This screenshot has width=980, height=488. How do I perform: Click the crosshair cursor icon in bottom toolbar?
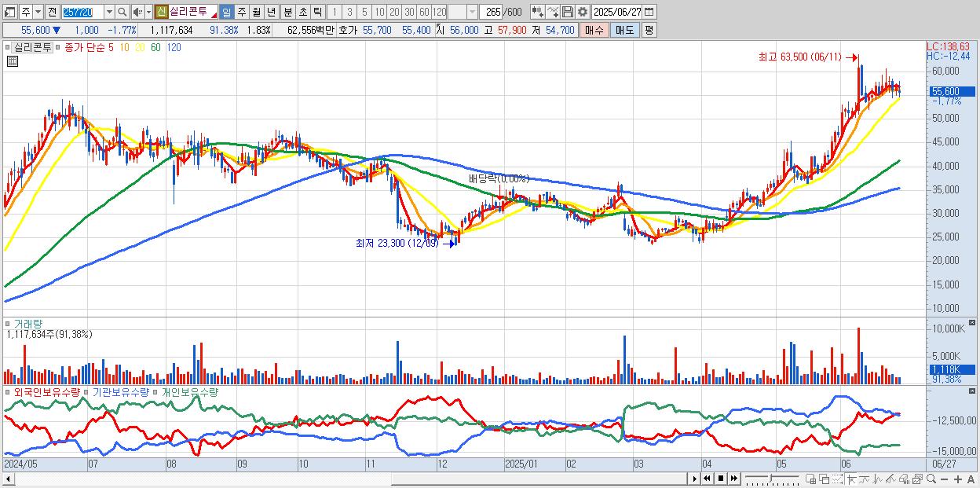click(x=851, y=479)
